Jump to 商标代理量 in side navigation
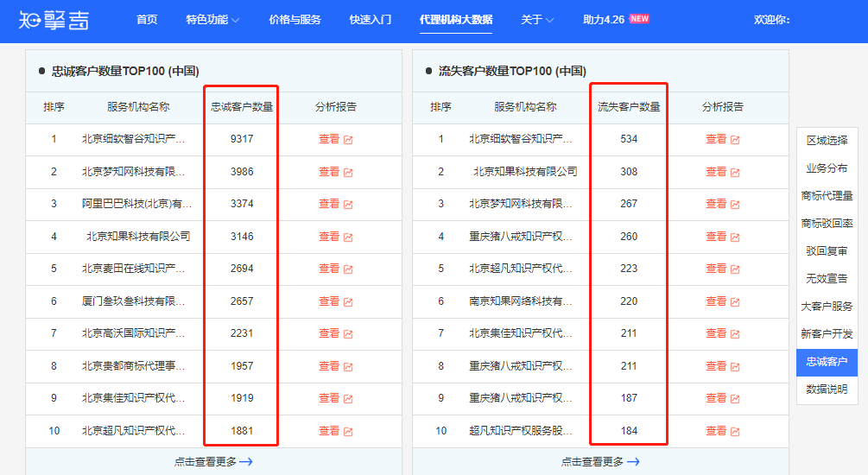The height and width of the screenshot is (475, 868). point(827,196)
